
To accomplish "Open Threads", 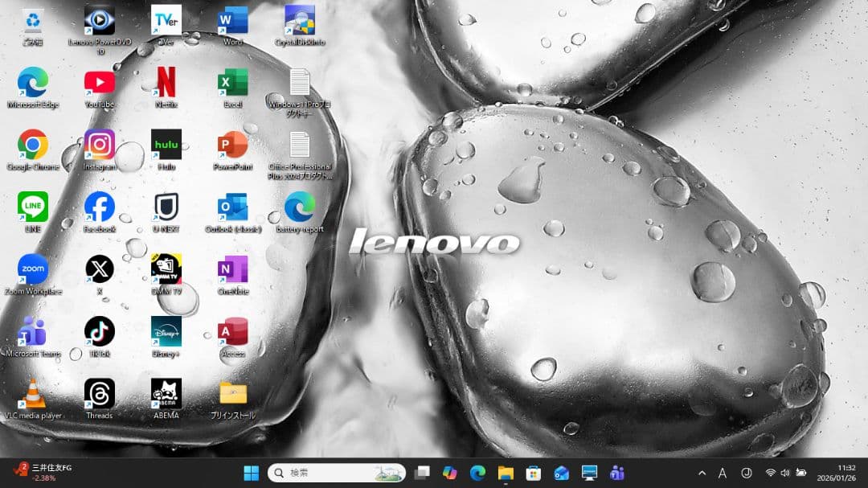I will tap(99, 392).
